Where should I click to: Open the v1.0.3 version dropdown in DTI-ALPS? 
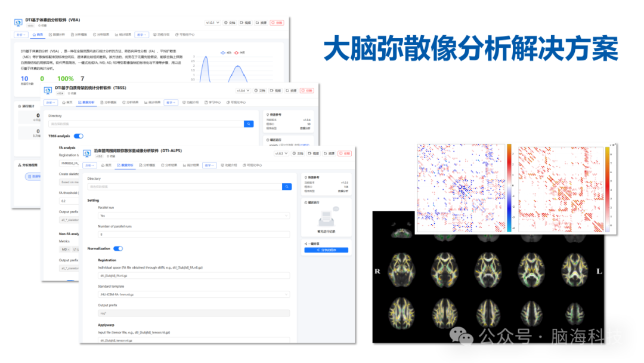tap(281, 153)
